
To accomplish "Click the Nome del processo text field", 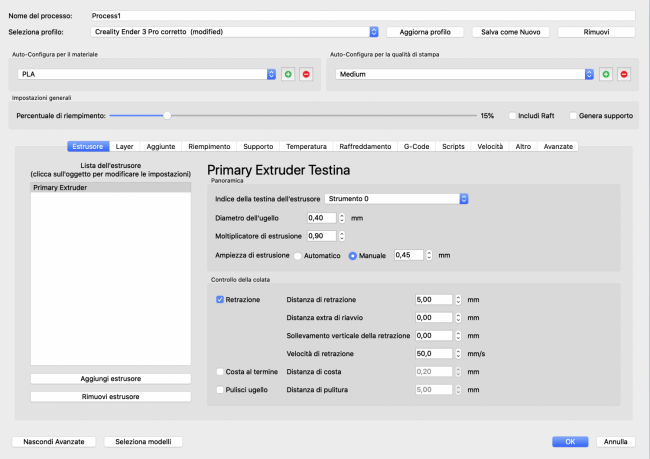I will (362, 16).
